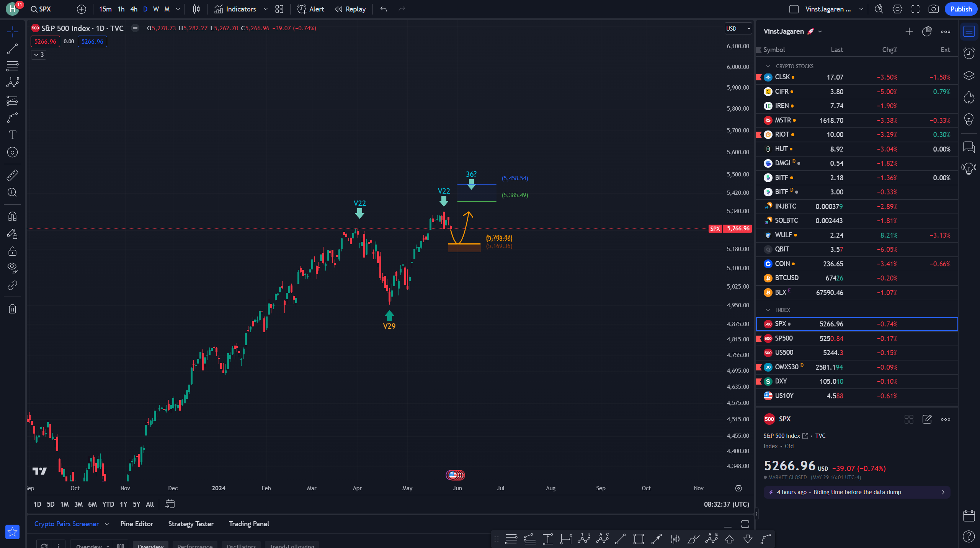Open the Strategy Tester tab
980x548 pixels.
(191, 524)
